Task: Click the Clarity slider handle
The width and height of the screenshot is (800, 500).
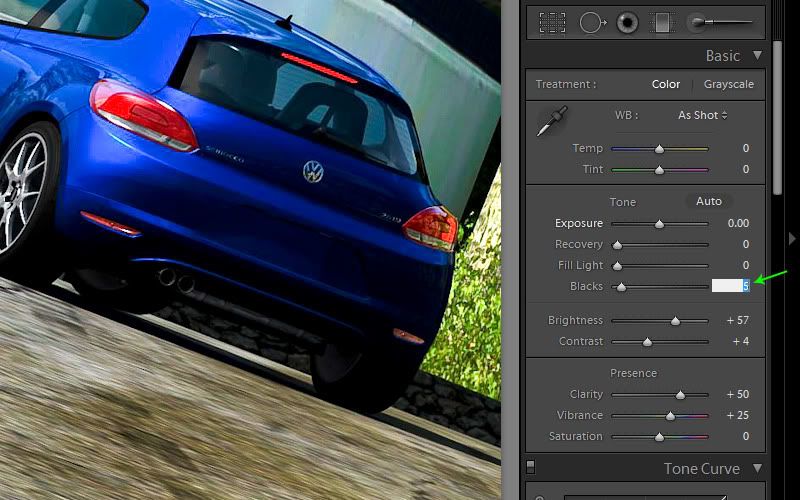Action: click(x=681, y=395)
